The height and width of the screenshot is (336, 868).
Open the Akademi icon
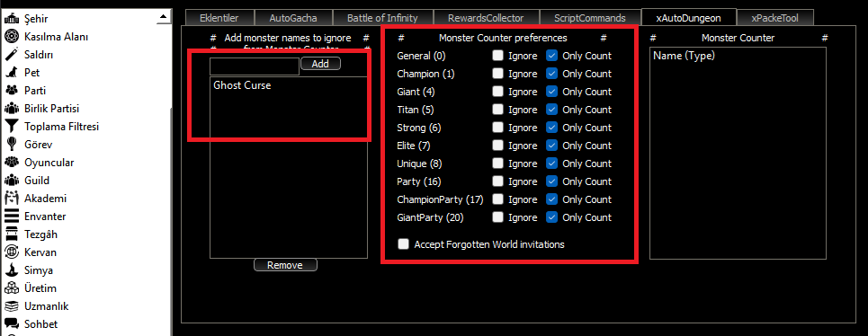(x=11, y=199)
